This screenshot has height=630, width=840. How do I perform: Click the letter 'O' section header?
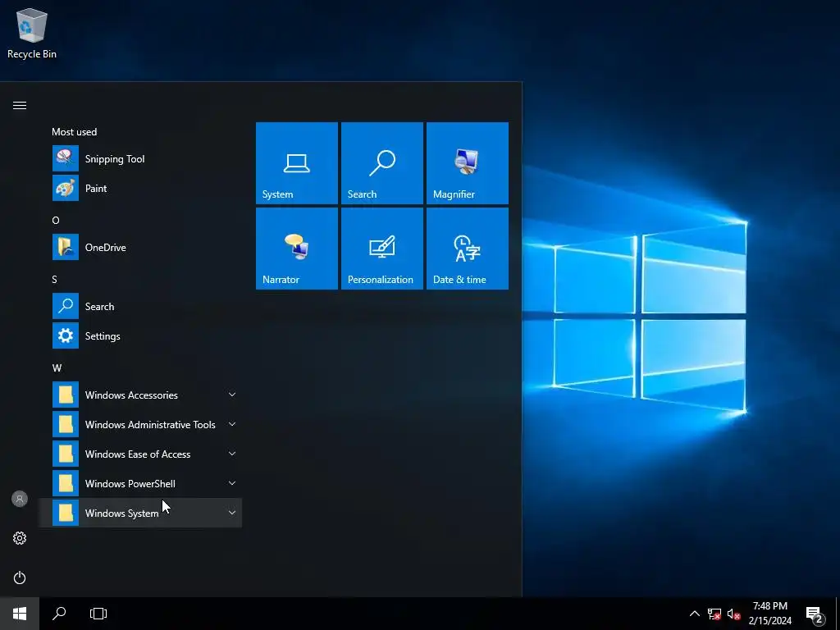click(56, 220)
